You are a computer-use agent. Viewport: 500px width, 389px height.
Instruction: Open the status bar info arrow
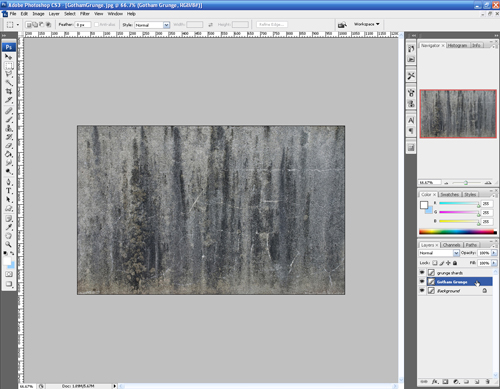114,386
